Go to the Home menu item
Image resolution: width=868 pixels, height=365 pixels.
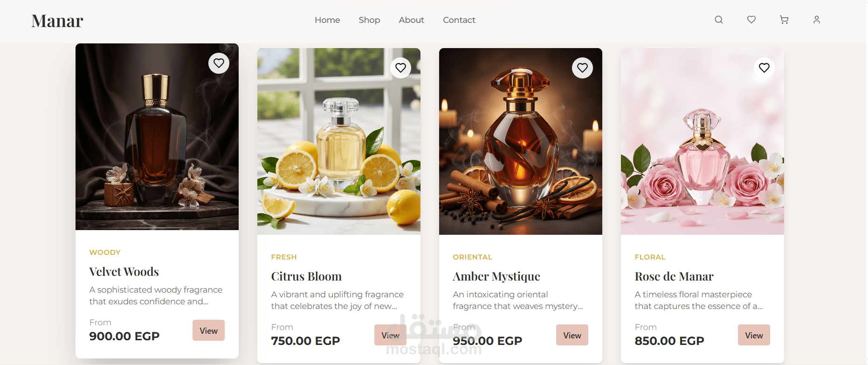[x=327, y=20]
